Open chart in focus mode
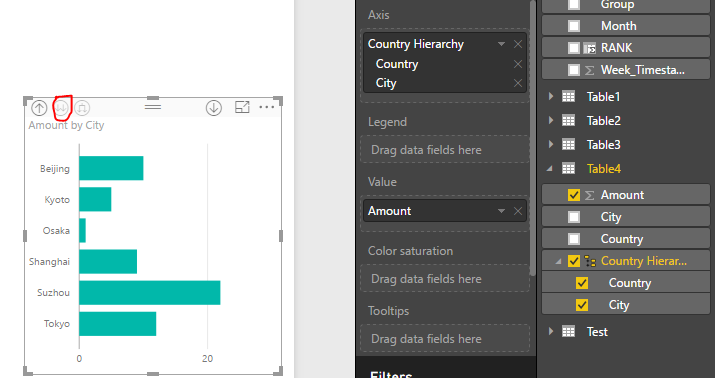This screenshot has height=378, width=715. point(242,108)
